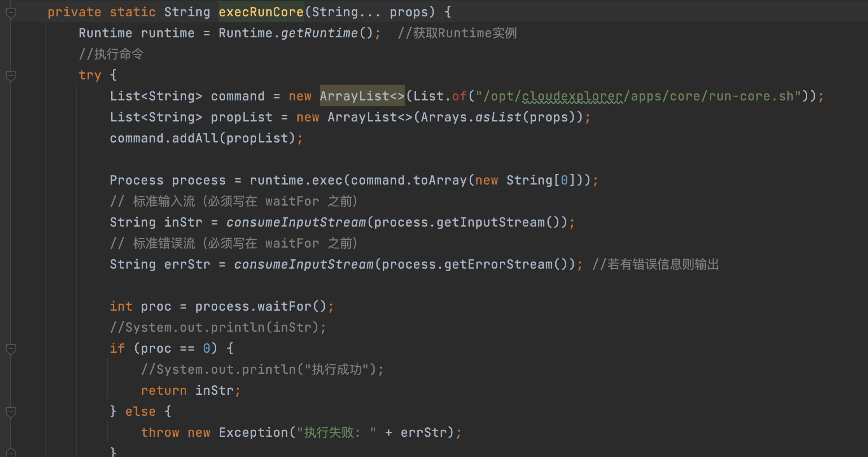Viewport: 868px width, 457px height.
Task: Click commented println("执行成功") line
Action: 262,369
